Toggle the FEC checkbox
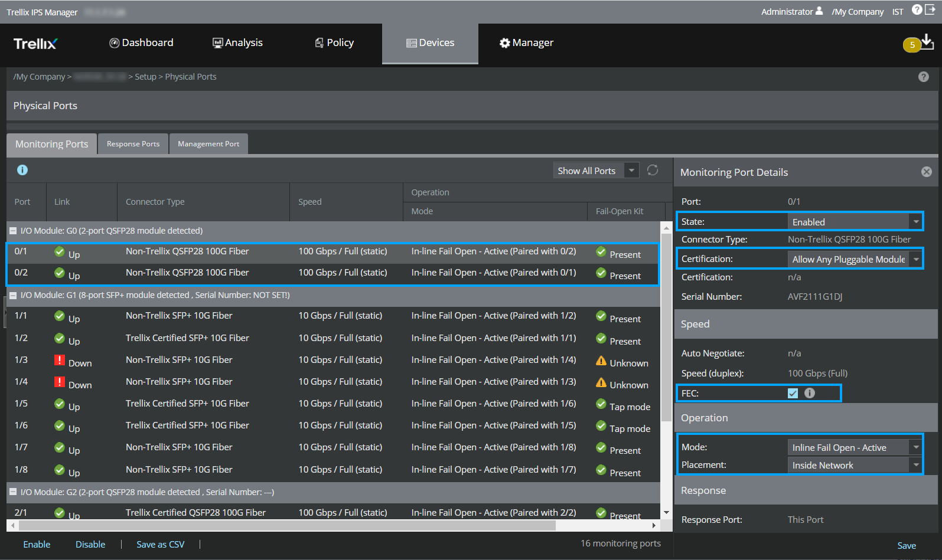 793,393
